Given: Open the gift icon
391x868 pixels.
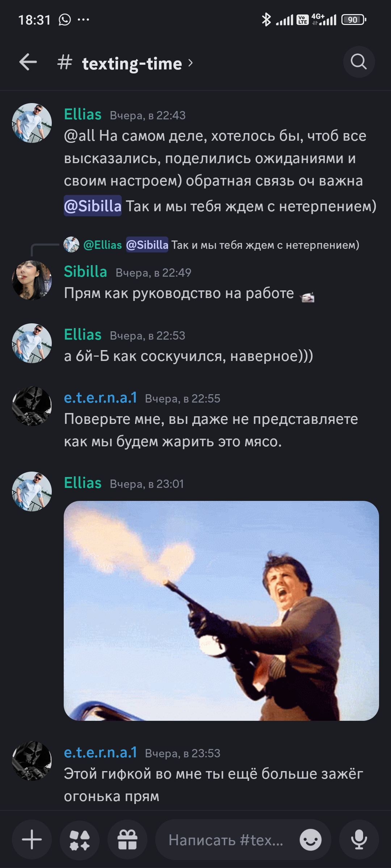Looking at the screenshot, I should pos(127,839).
